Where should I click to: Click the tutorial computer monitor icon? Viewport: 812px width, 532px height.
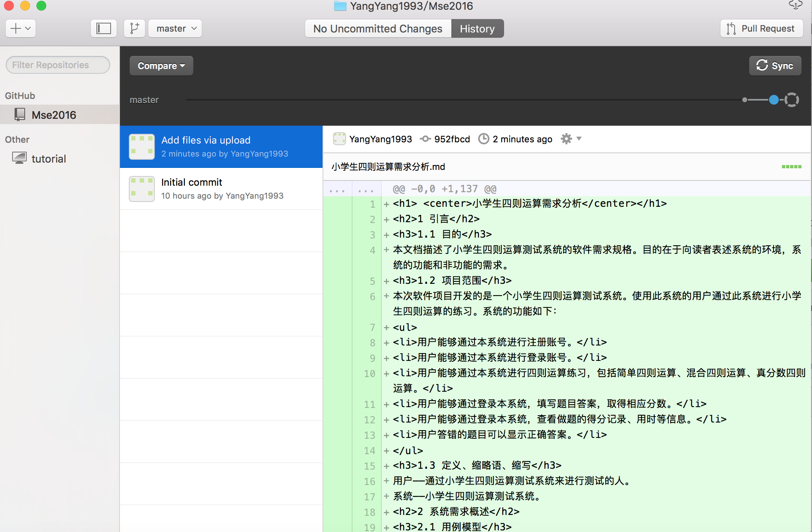19,158
